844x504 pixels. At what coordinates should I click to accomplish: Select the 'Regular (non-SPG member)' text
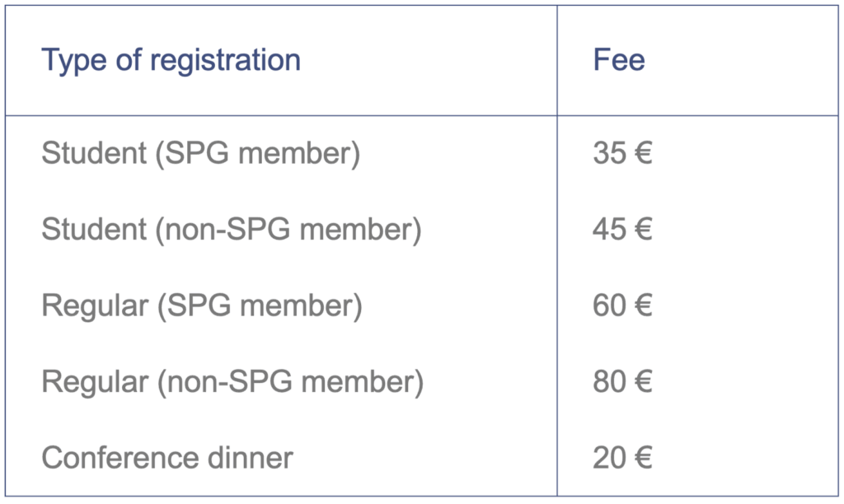[232, 383]
